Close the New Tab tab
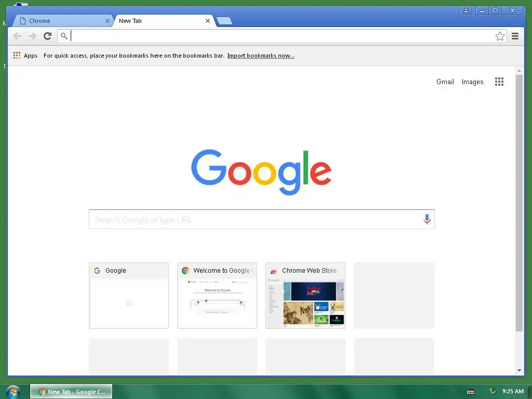The image size is (532, 399). pos(208,21)
